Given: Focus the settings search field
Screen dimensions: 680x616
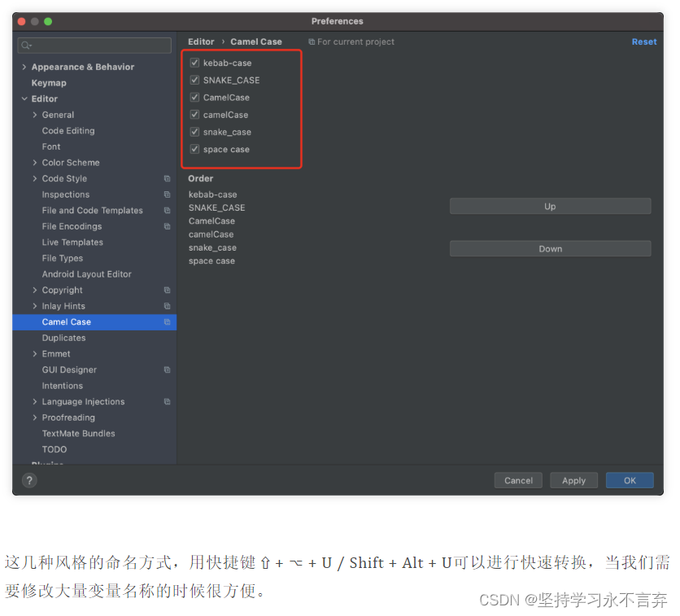Looking at the screenshot, I should pyautogui.click(x=94, y=45).
